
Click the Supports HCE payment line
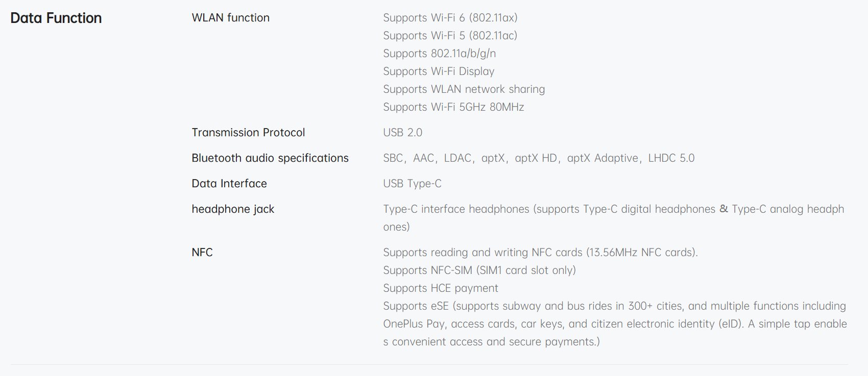(x=440, y=288)
